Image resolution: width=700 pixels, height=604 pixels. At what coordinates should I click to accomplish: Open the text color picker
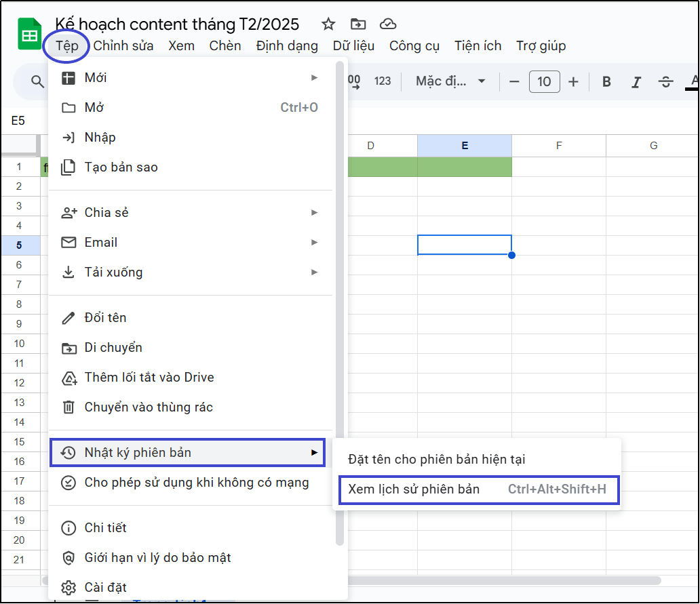pyautogui.click(x=693, y=81)
